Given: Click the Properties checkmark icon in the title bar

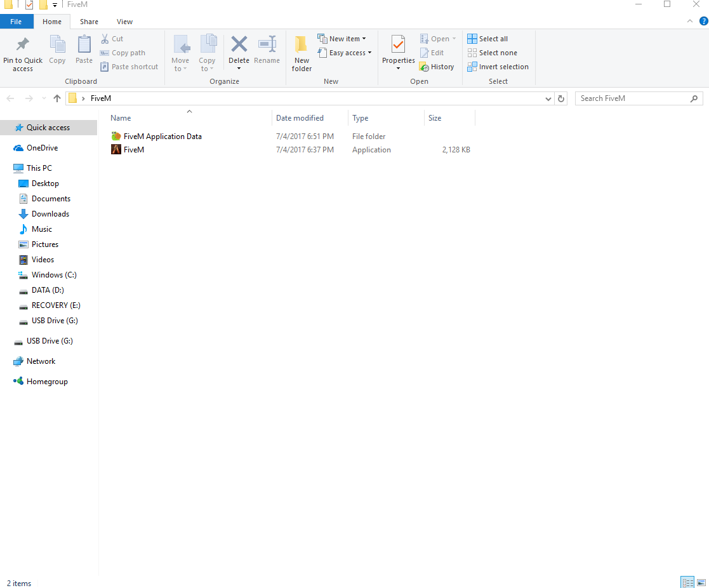Looking at the screenshot, I should 29,5.
